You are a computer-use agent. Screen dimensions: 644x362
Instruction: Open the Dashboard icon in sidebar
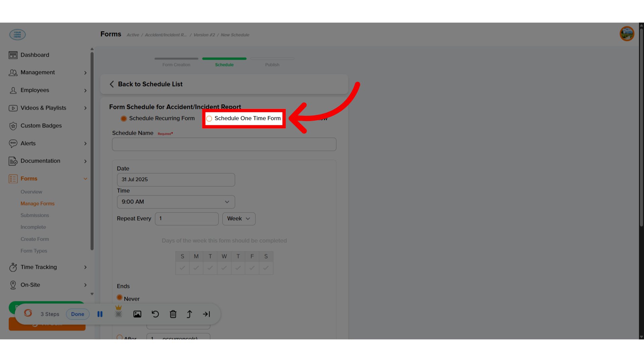[13, 55]
